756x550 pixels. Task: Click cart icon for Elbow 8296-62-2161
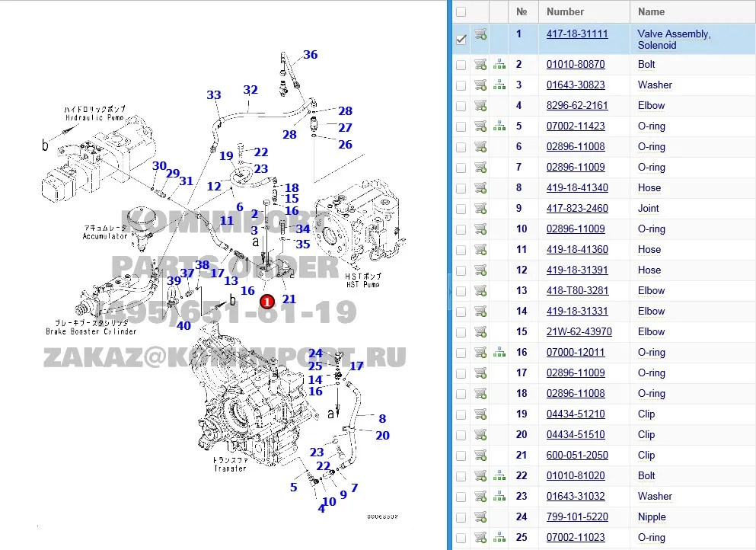click(480, 106)
